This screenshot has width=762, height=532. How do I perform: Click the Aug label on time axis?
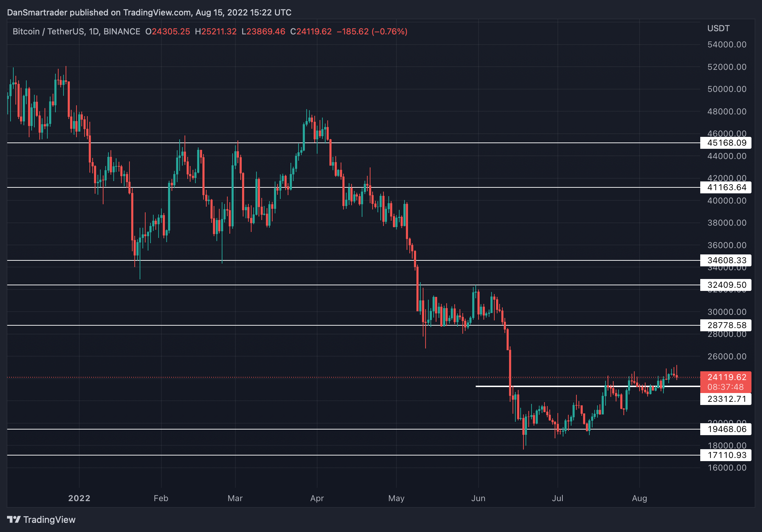point(640,498)
